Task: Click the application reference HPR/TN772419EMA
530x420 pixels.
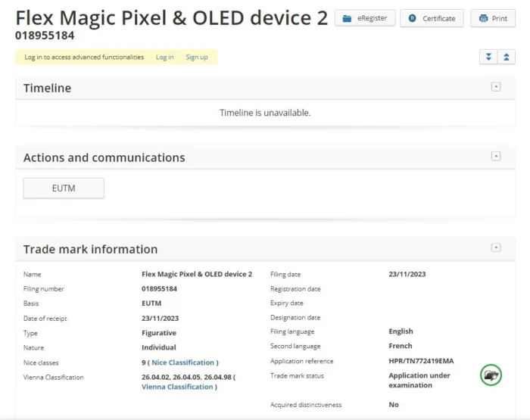Action: point(421,361)
